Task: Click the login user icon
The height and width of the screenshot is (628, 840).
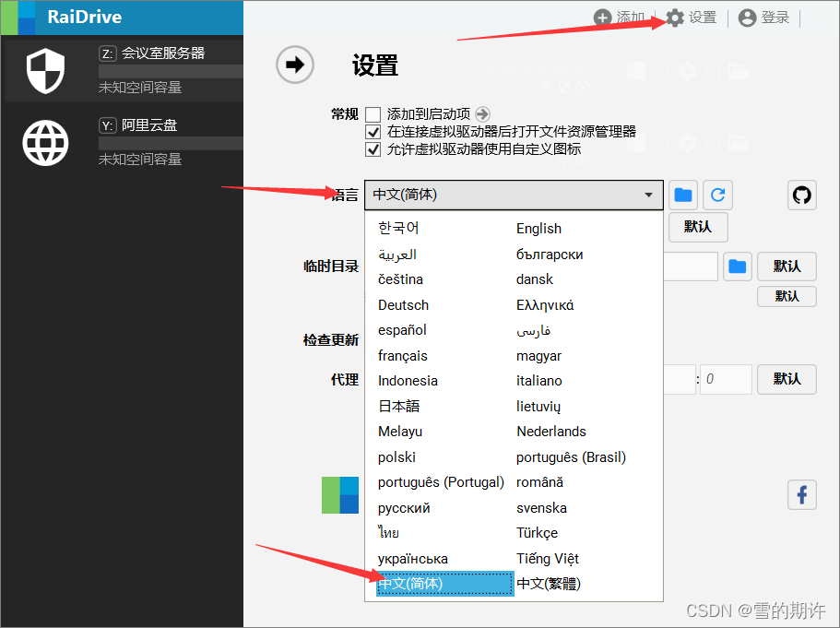Action: [747, 18]
